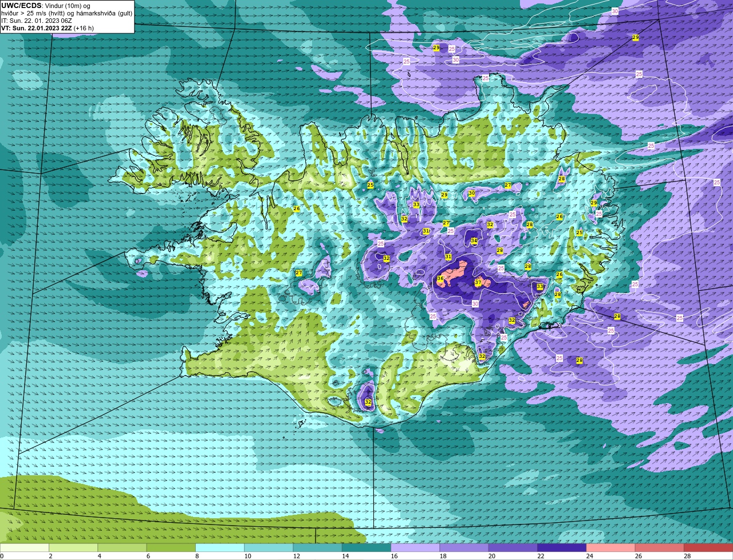Click the value "2" on the color scale
The height and width of the screenshot is (560, 733).
point(50,556)
